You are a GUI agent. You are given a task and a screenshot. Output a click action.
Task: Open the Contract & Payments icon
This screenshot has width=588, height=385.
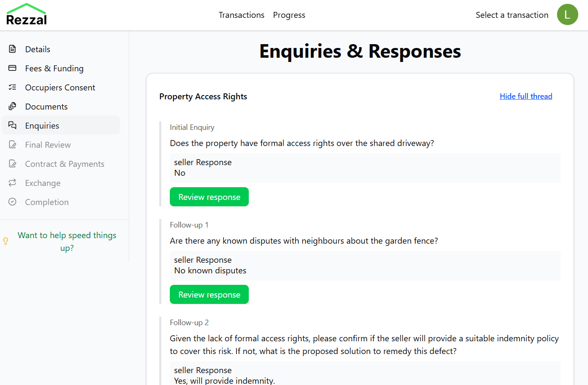pyautogui.click(x=13, y=163)
